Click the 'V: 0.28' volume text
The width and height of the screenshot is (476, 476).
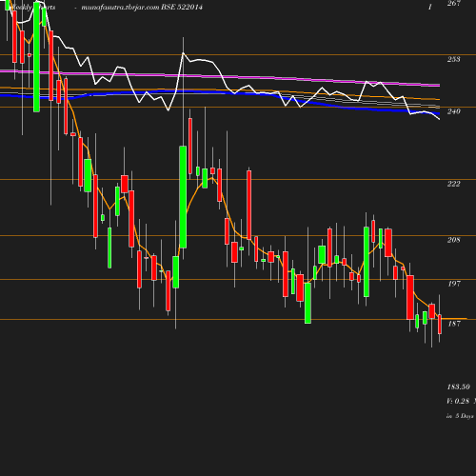[458, 401]
